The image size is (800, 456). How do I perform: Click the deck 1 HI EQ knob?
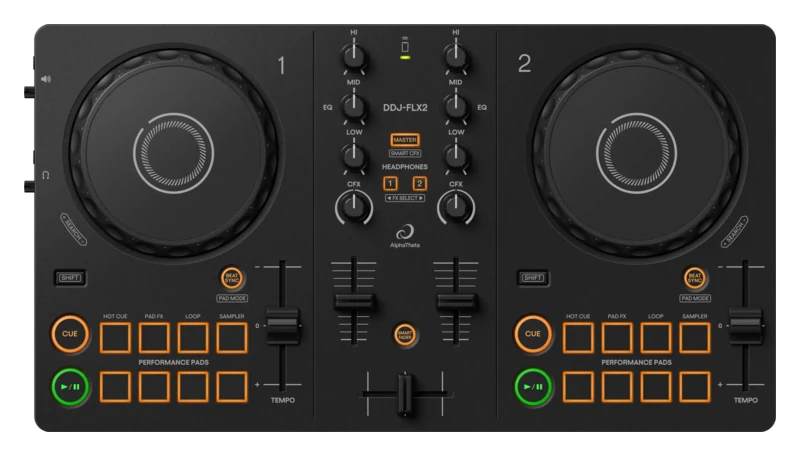pos(354,56)
